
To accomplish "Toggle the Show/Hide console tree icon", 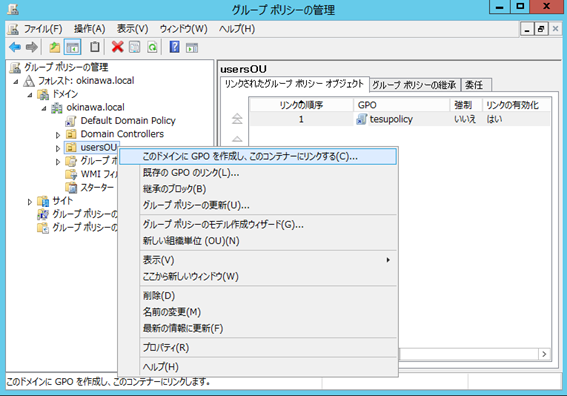I will pos(73,47).
